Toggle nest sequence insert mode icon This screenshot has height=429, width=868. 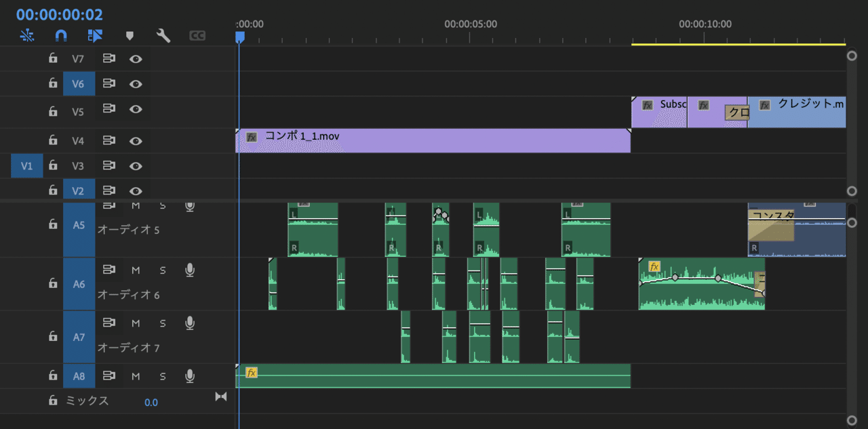[27, 35]
